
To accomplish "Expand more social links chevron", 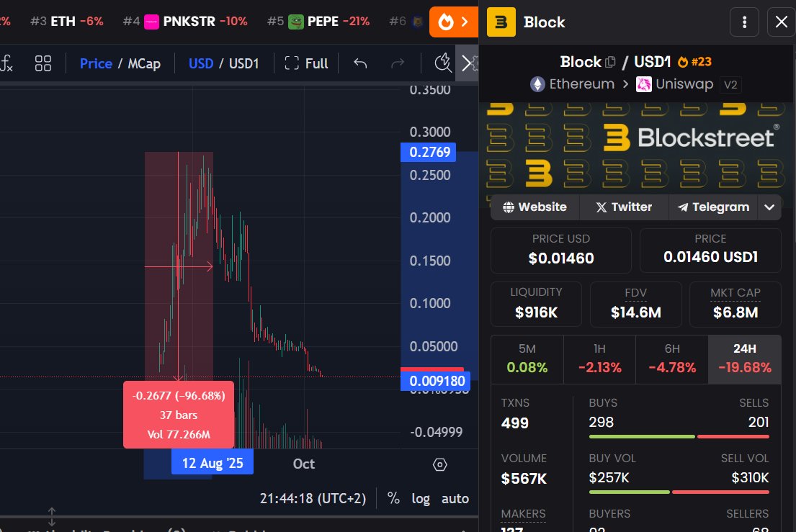I will click(x=769, y=207).
